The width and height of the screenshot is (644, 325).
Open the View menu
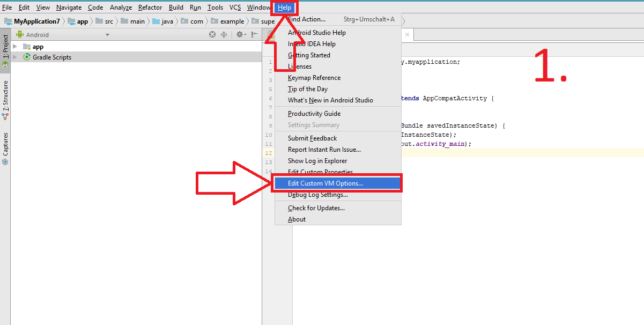tap(43, 8)
